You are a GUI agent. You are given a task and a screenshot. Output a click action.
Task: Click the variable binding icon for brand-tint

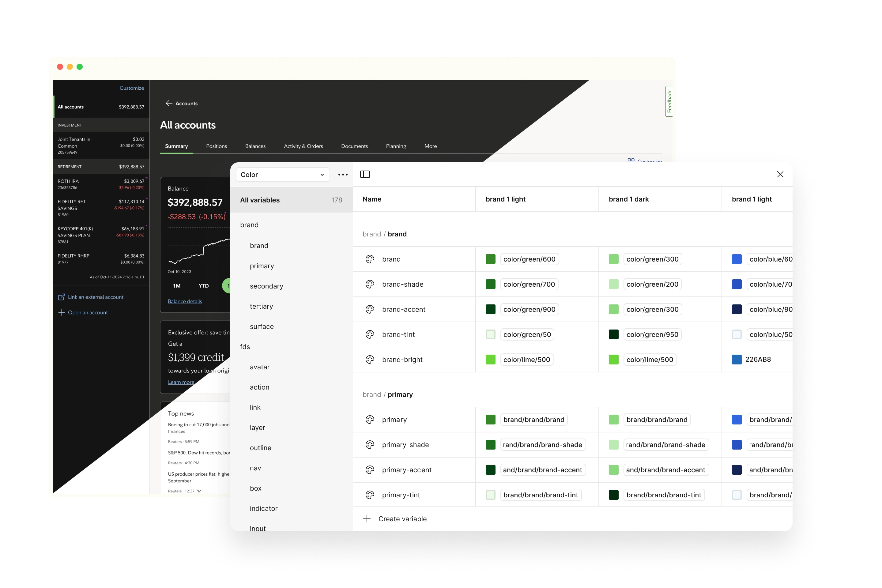coord(369,334)
